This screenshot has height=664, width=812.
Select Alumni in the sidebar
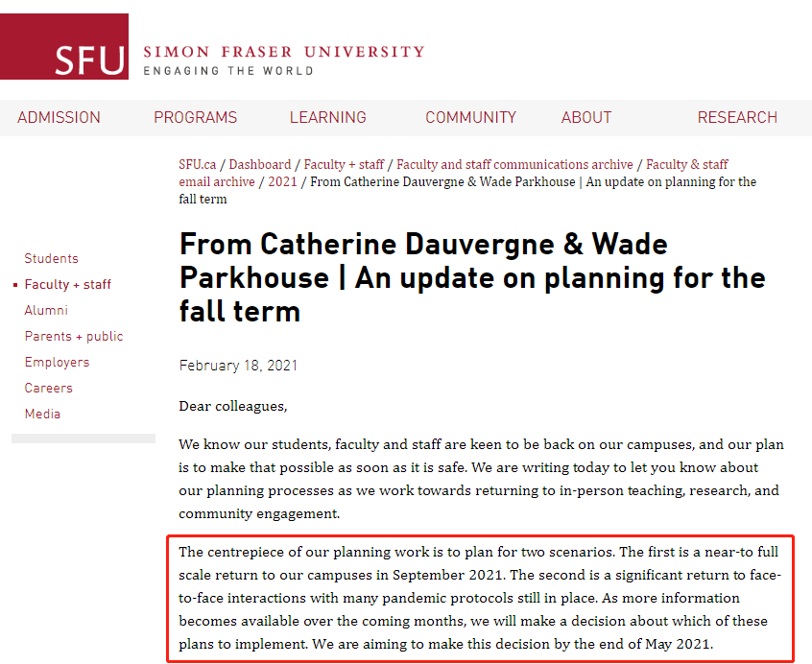coord(46,310)
